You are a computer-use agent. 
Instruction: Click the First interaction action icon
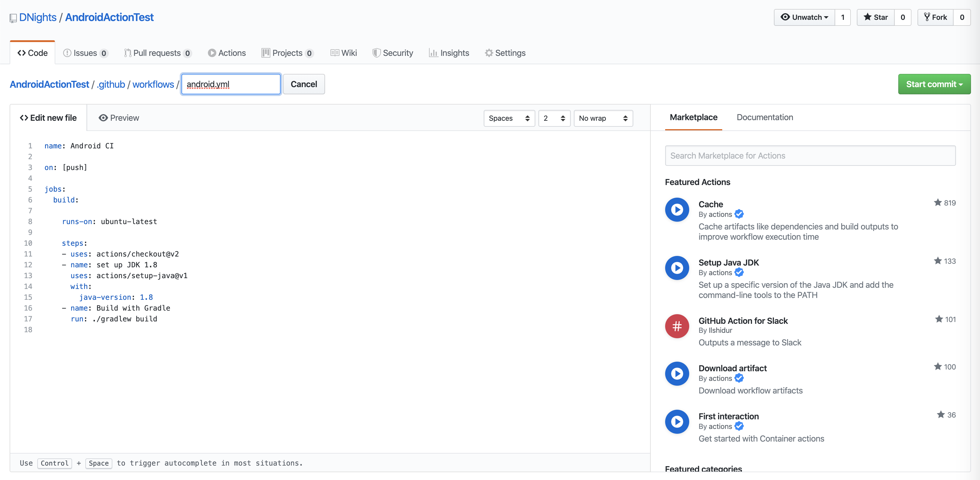[677, 422]
